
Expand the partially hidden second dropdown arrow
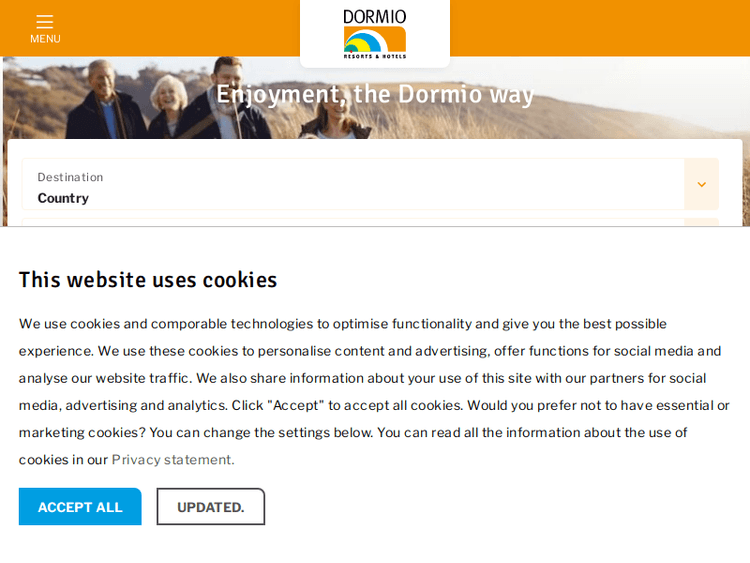(701, 222)
